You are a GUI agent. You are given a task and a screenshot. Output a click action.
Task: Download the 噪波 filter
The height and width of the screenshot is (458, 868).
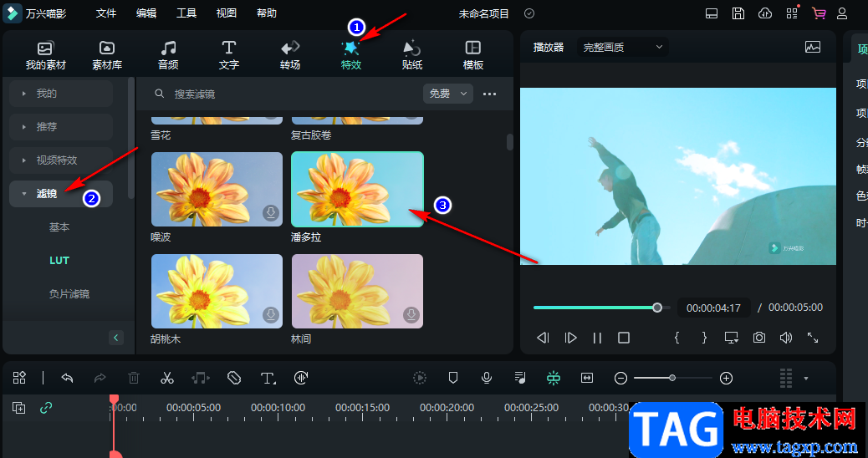(x=271, y=213)
